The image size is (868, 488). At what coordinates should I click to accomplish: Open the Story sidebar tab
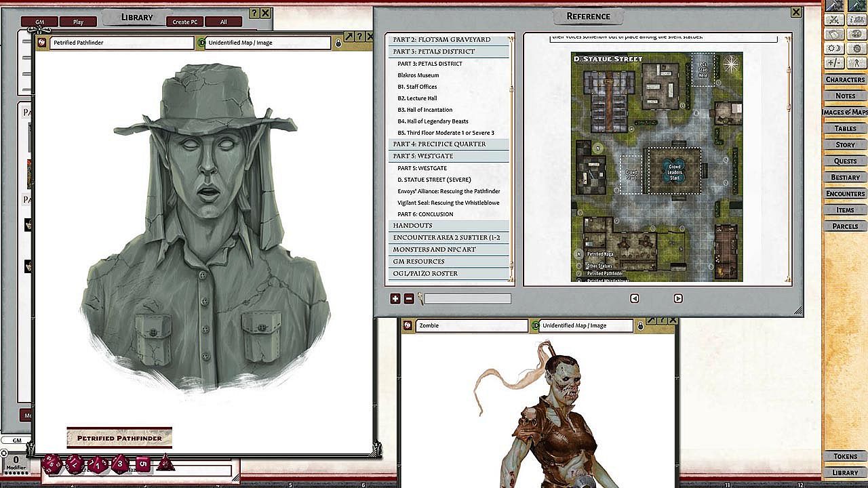coord(845,144)
